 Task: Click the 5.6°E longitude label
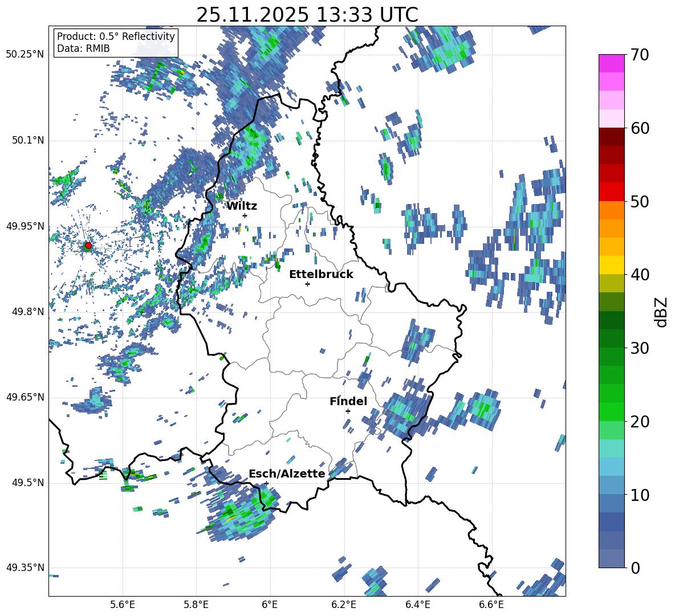[122, 605]
